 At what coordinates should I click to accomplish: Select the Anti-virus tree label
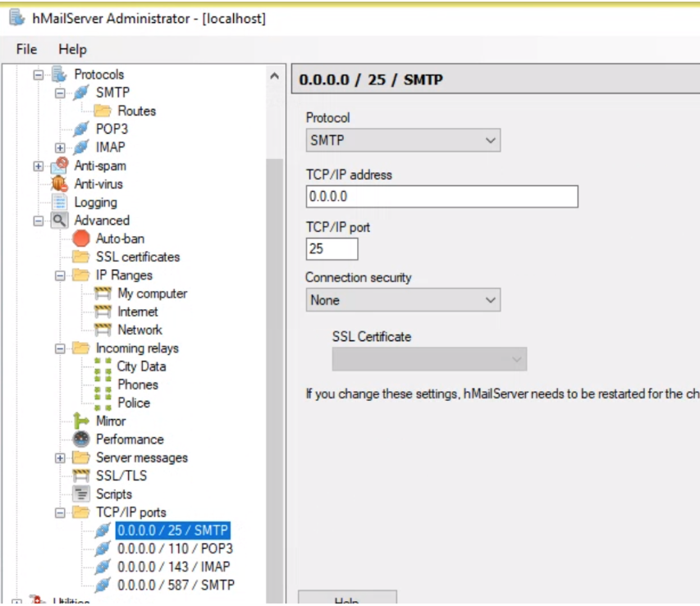click(98, 184)
